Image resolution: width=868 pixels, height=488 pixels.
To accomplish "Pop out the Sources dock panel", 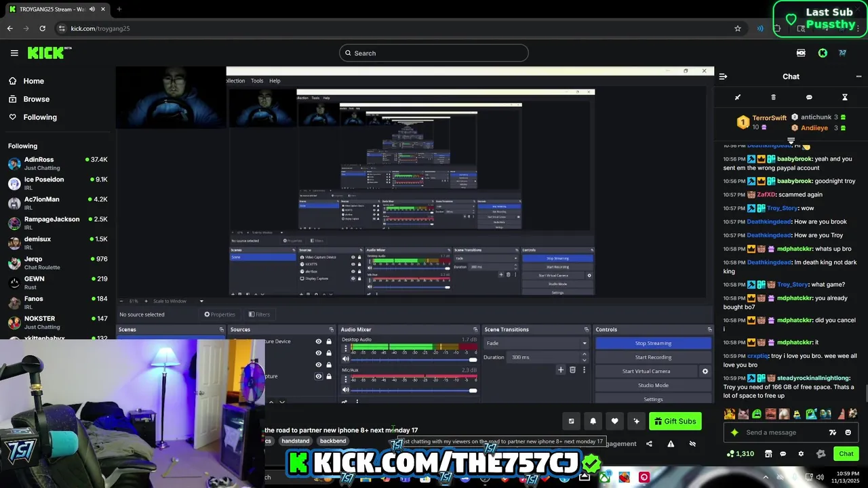I will coord(332,329).
